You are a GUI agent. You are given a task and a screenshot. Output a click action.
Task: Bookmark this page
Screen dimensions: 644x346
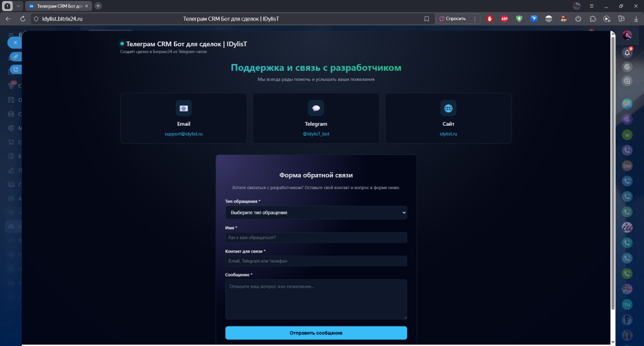(x=427, y=19)
